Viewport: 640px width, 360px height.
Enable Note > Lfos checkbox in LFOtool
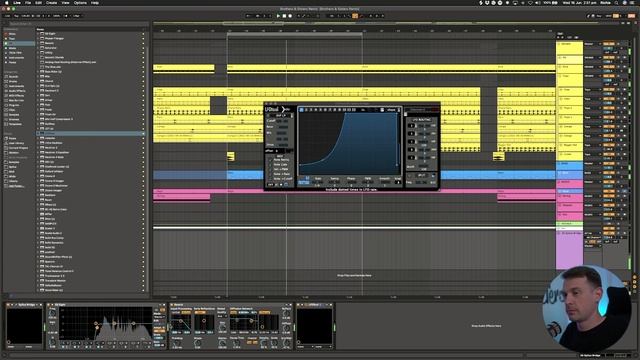point(270,164)
